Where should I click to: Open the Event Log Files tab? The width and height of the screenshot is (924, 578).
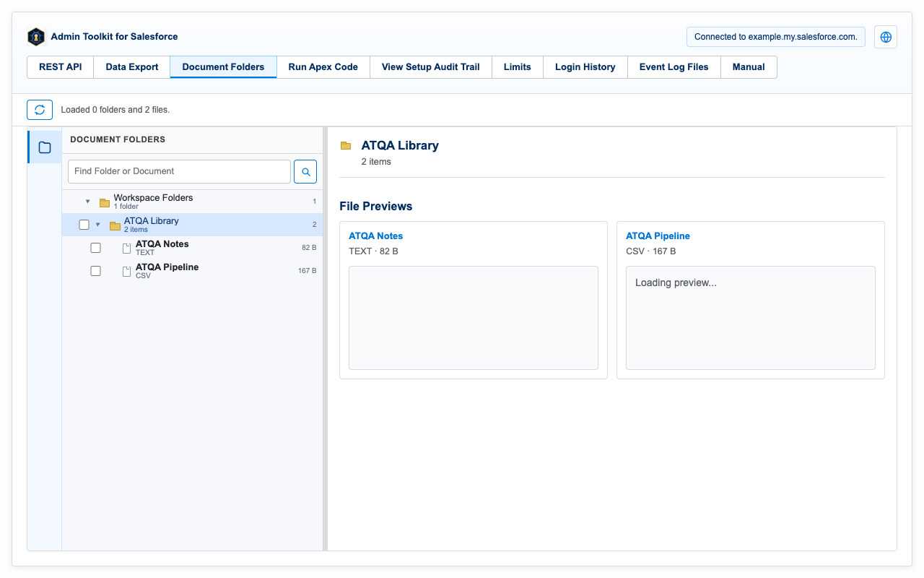(674, 67)
